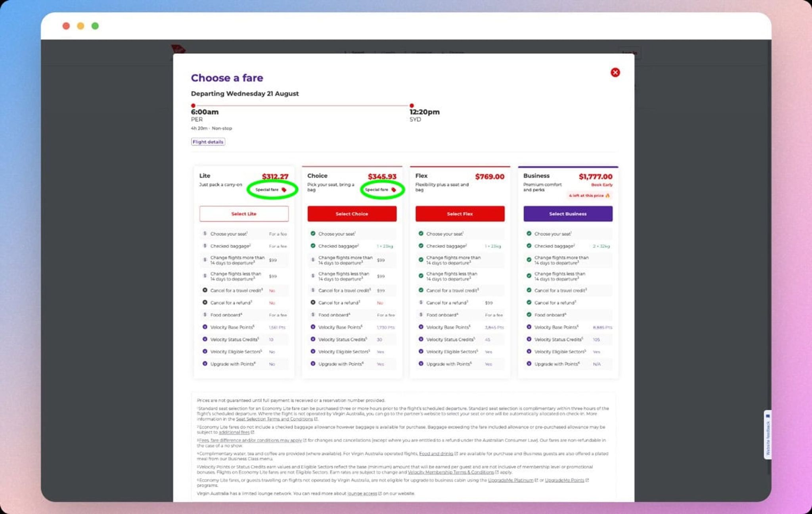Click dollar icon beside Flex 'Cancel for a refund'
The height and width of the screenshot is (514, 812).
[421, 302]
